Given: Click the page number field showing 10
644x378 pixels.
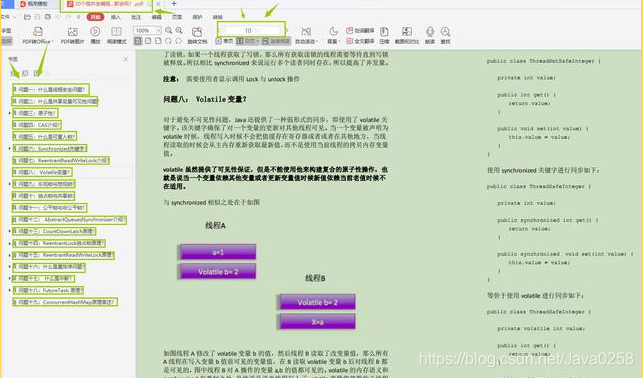Looking at the screenshot, I should coord(251,30).
